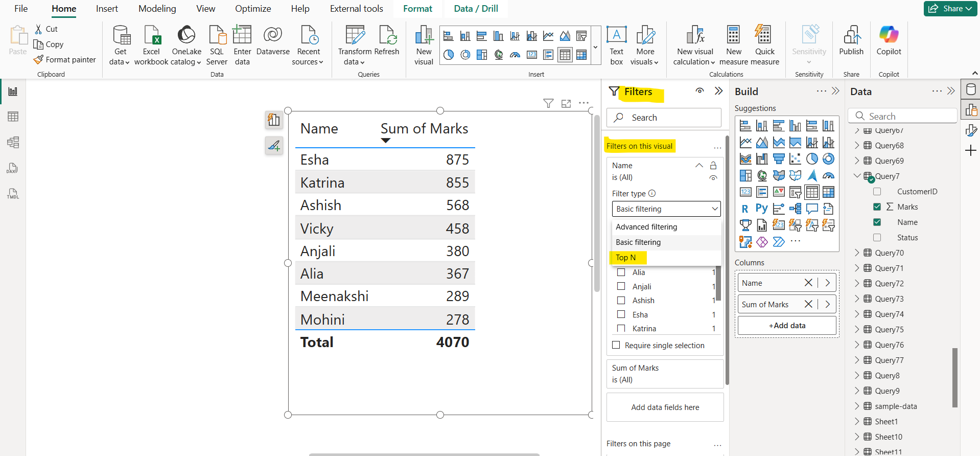Viewport: 980px width, 456px height.
Task: Click +Add data in Build pane
Action: (x=787, y=326)
